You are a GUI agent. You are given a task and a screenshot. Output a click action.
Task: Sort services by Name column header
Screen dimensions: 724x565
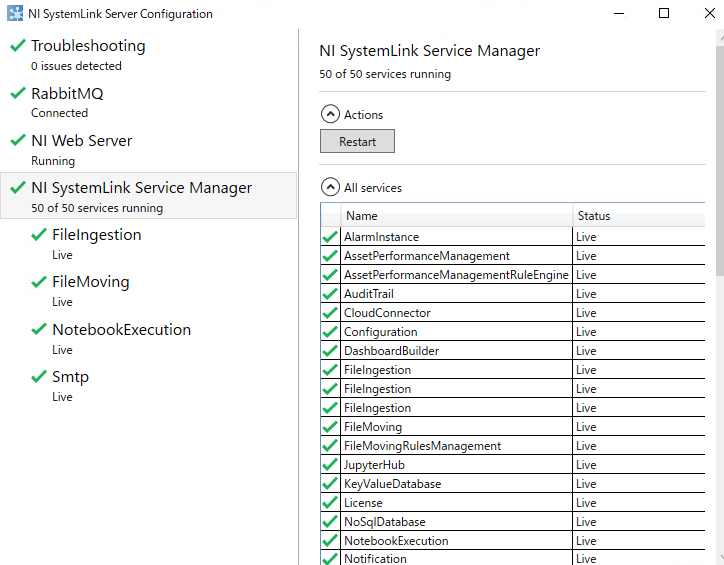456,216
